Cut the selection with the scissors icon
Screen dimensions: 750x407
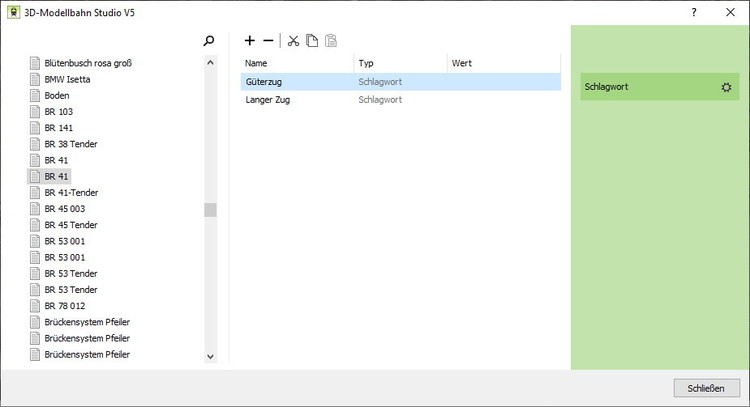(x=293, y=41)
